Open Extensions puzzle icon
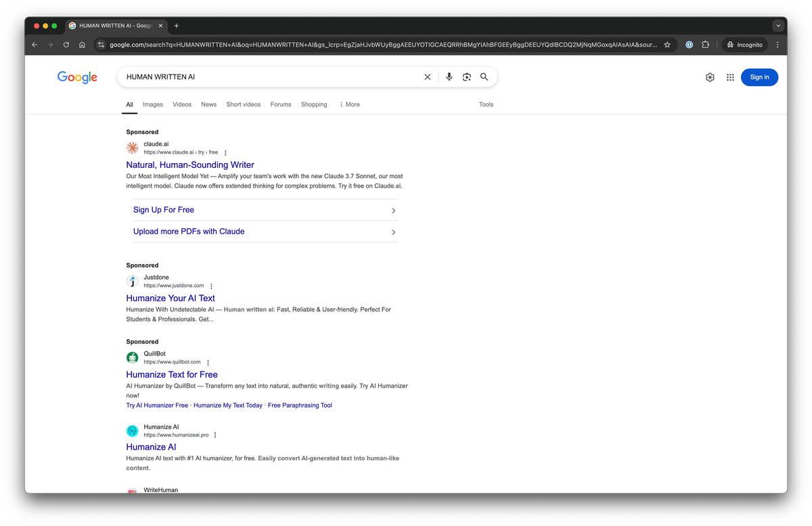This screenshot has height=526, width=812. (705, 45)
